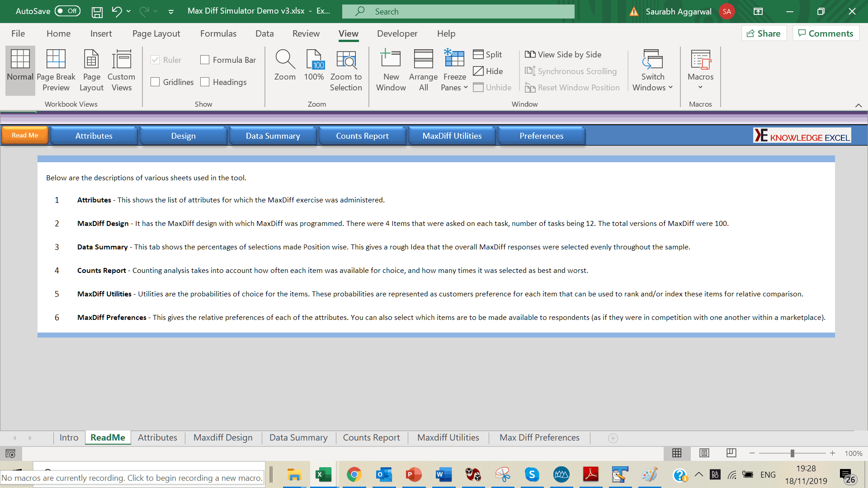Toggle AutoSave switch on
868x488 pixels.
click(67, 11)
